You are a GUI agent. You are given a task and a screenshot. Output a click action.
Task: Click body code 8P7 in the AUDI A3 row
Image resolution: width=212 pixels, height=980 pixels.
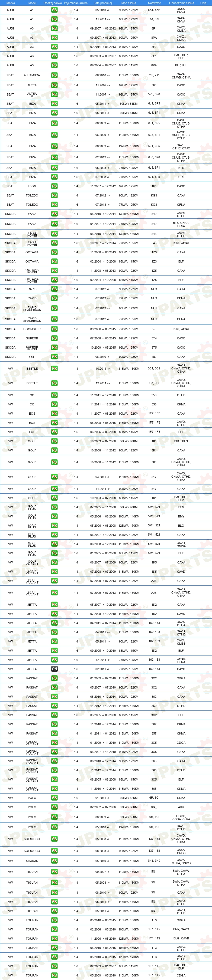[x=154, y=47]
